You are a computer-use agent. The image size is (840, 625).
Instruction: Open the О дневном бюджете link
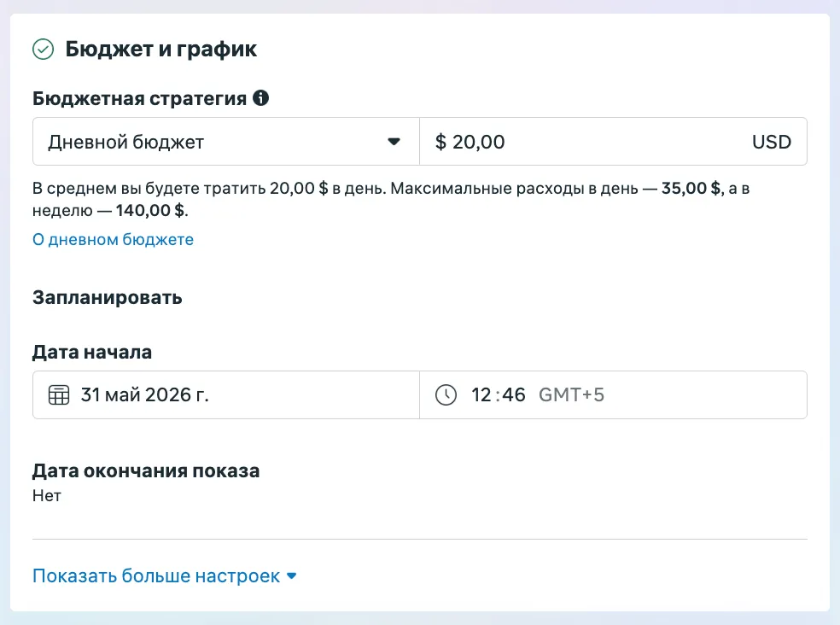[113, 239]
